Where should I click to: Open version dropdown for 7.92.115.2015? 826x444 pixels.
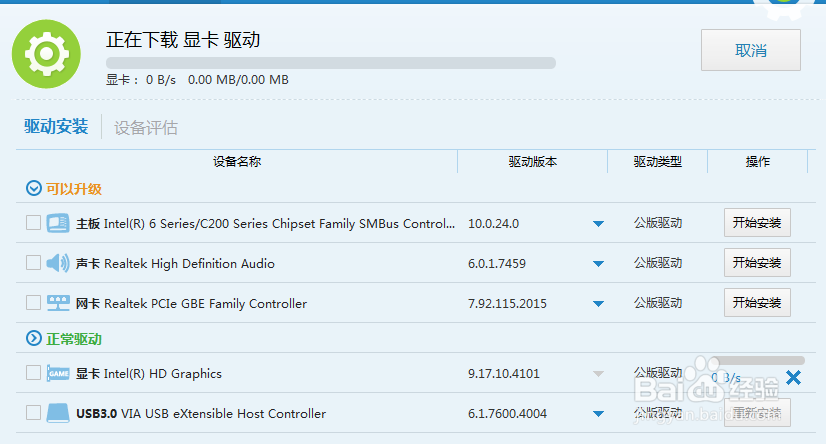coord(598,304)
